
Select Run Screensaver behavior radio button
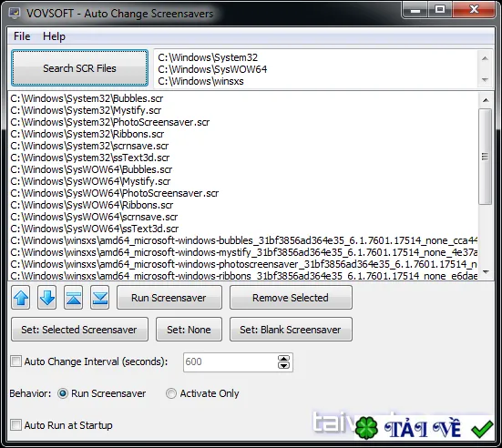(x=63, y=393)
